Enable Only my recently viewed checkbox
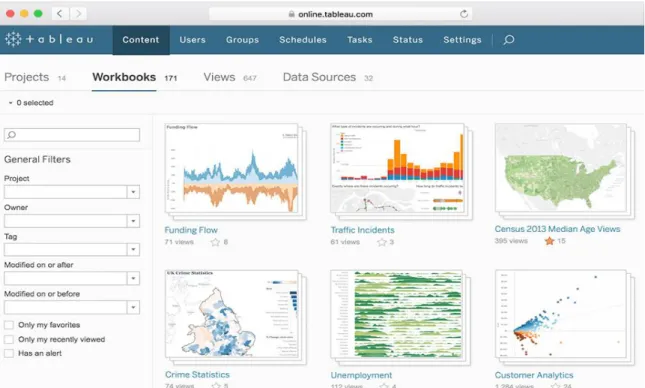The width and height of the screenshot is (645, 388). 9,339
